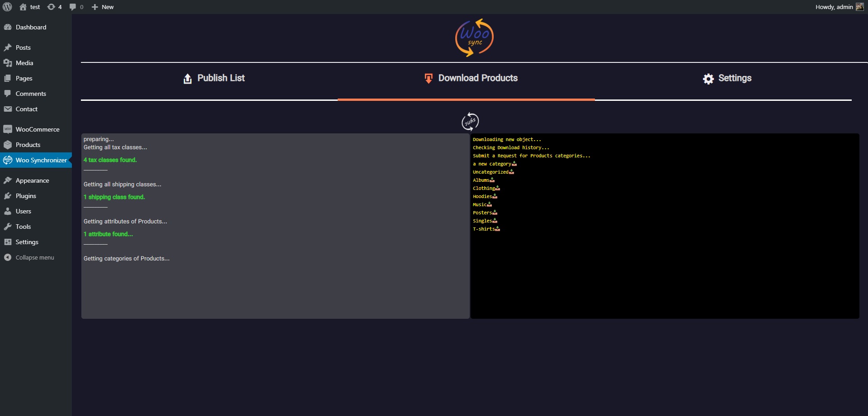Click the WooCommerce woo icon
This screenshot has width=868, height=416.
coord(8,129)
